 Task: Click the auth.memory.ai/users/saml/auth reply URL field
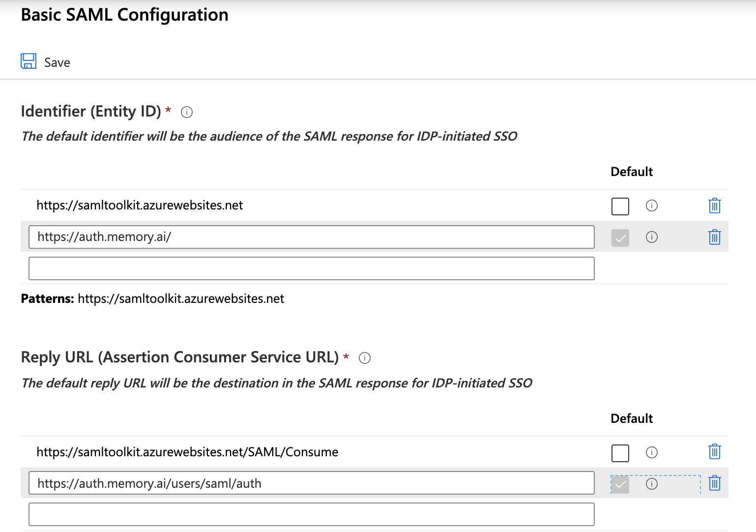[311, 483]
